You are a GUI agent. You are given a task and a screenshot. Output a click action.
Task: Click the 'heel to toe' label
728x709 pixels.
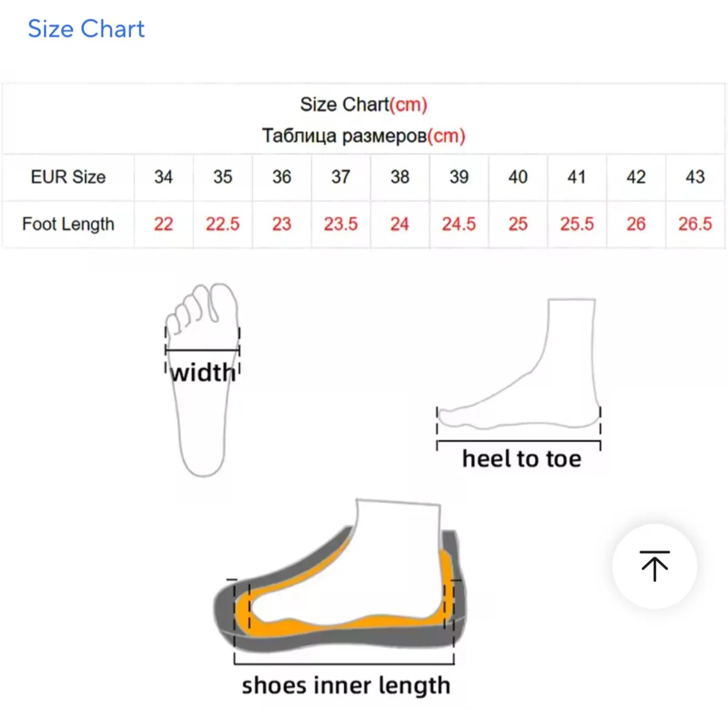click(x=522, y=459)
